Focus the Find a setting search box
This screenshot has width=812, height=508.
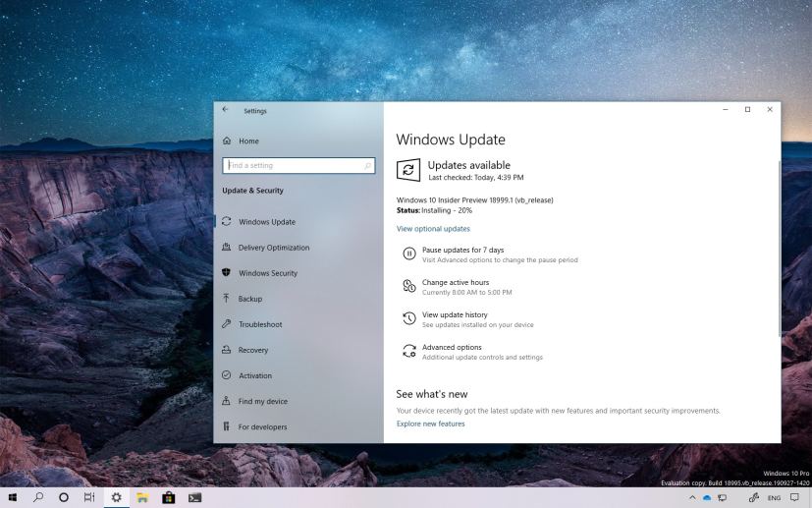(298, 165)
